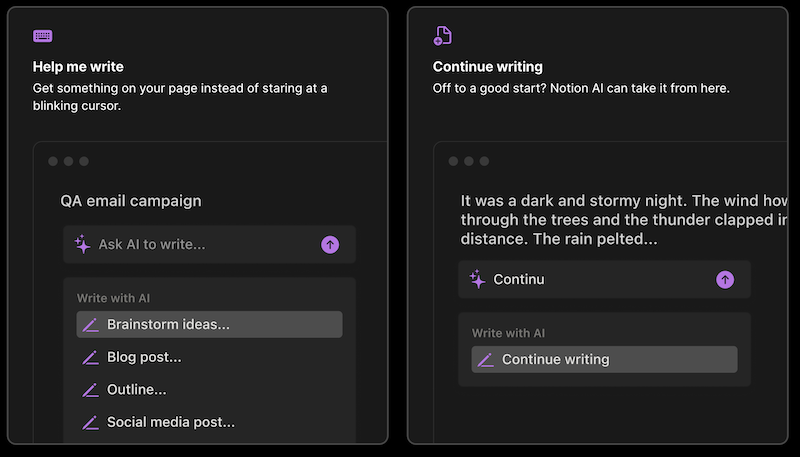The image size is (800, 457).
Task: Click the sparkle icon next to Continu text
Action: pyautogui.click(x=478, y=280)
